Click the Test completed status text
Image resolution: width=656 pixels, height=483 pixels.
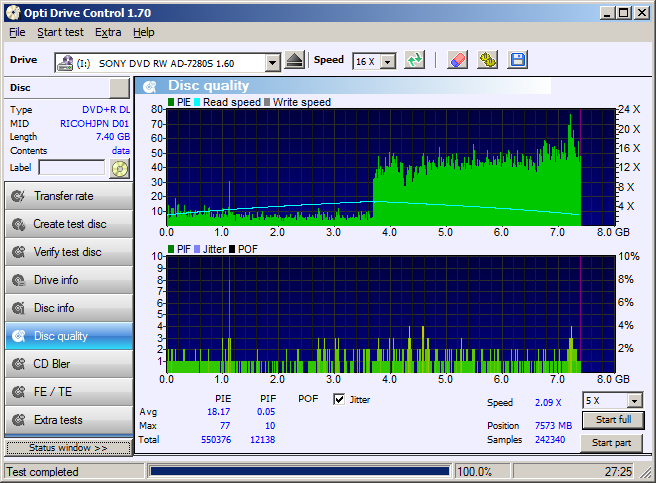(x=42, y=472)
